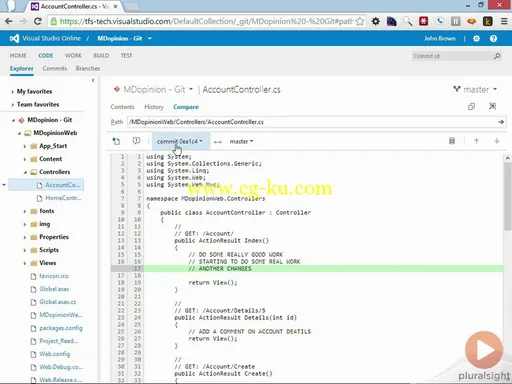Click the orange k extension icon
Viewport: 512px width, 384px height.
tap(488, 21)
